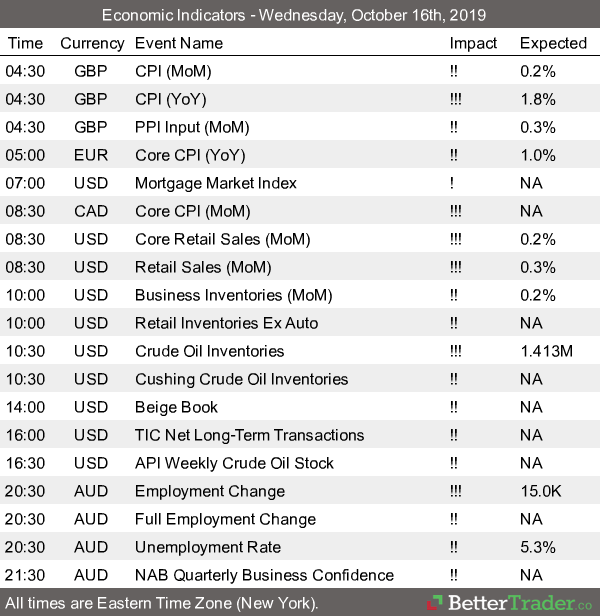Image resolution: width=600 pixels, height=616 pixels.
Task: Select the Event Name column header
Action: click(181, 43)
